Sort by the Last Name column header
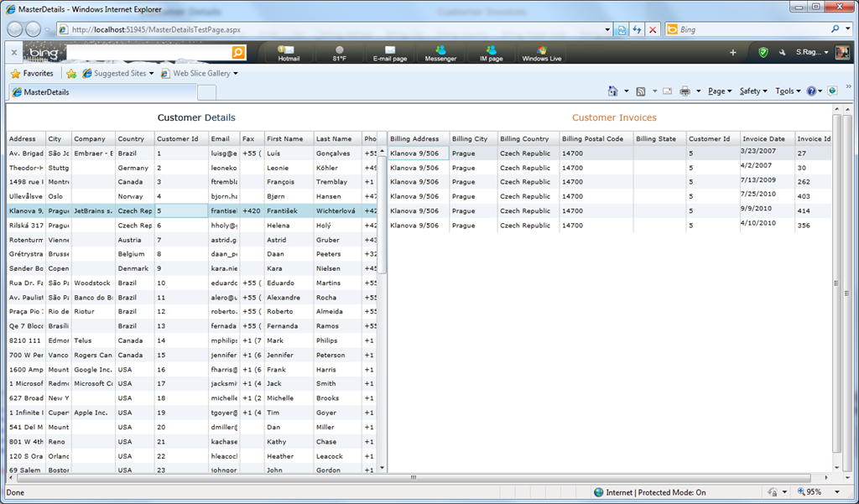The height and width of the screenshot is (504, 859). point(337,139)
